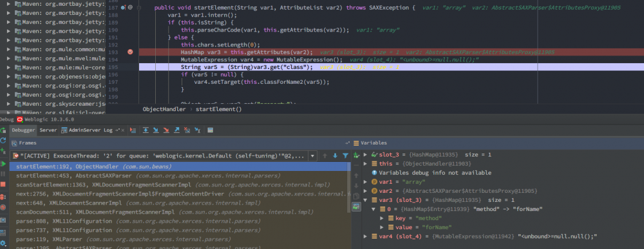Collapse var3 (slot_3) HashMap node
The height and width of the screenshot is (249, 644).
coord(366,200)
